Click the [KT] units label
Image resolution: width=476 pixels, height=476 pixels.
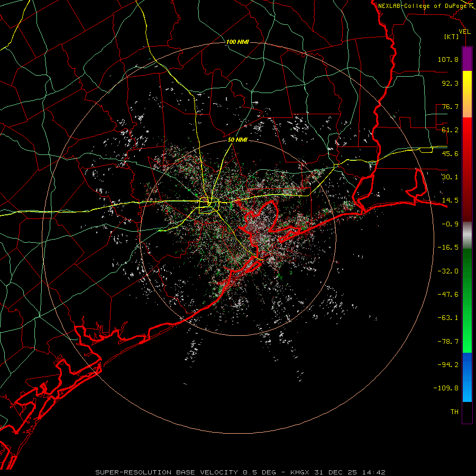(452, 36)
